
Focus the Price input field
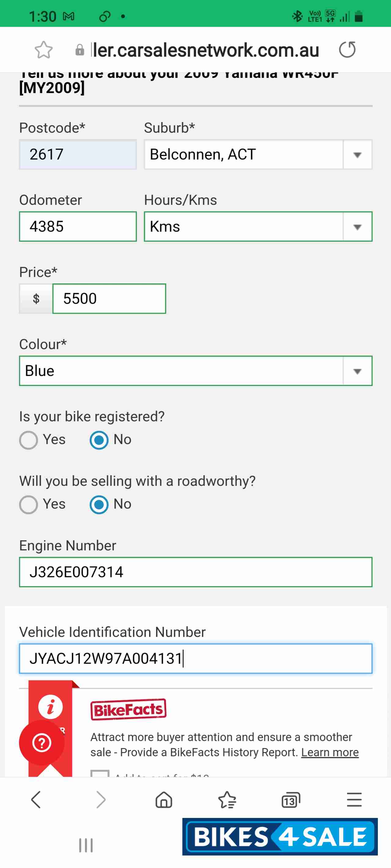(109, 298)
